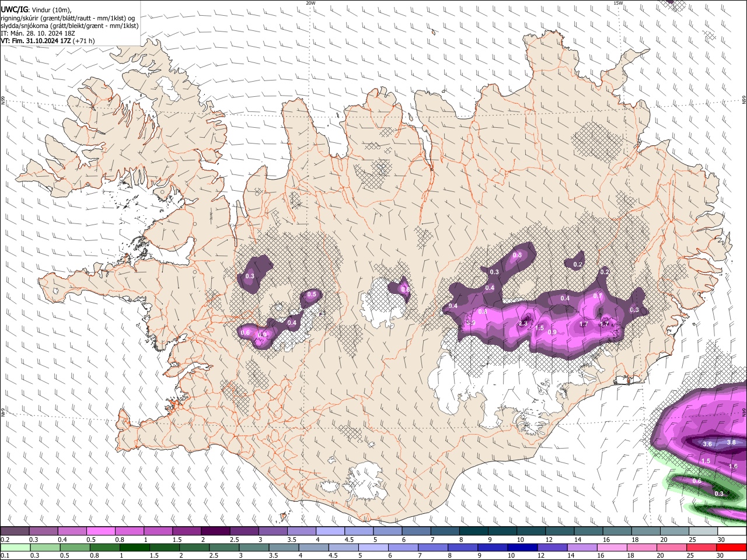Pick the darkest green rain swatch between 1 and 1.5
The width and height of the screenshot is (747, 560).
pyautogui.click(x=134, y=547)
